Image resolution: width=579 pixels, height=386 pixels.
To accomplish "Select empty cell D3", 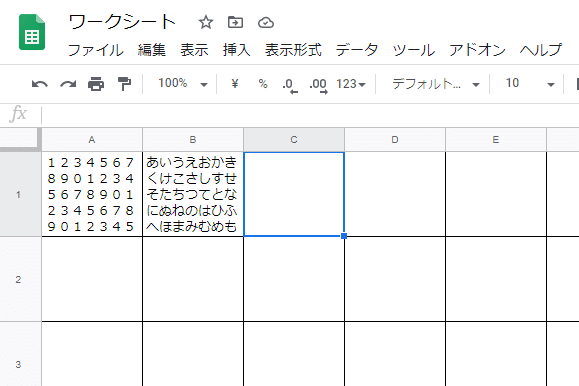I will (x=395, y=354).
